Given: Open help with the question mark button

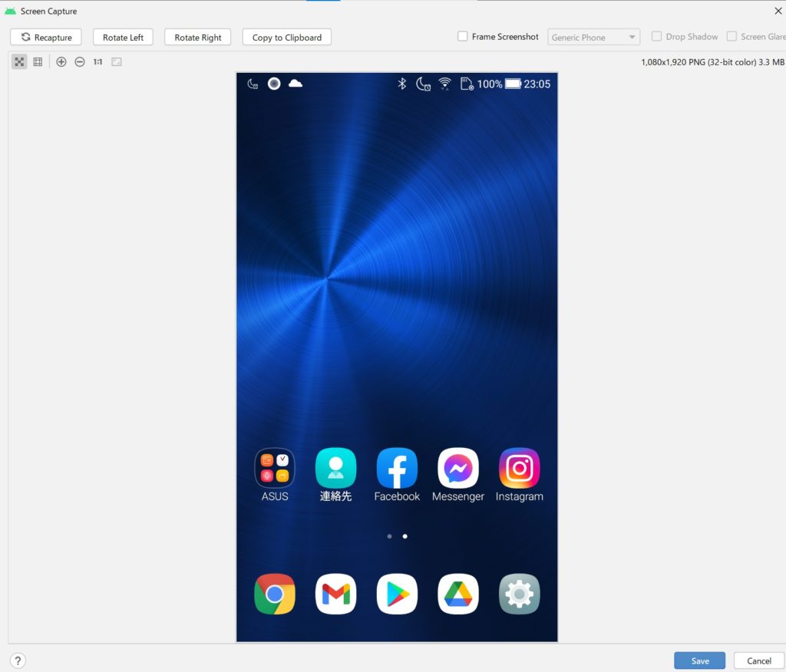Looking at the screenshot, I should [18, 660].
